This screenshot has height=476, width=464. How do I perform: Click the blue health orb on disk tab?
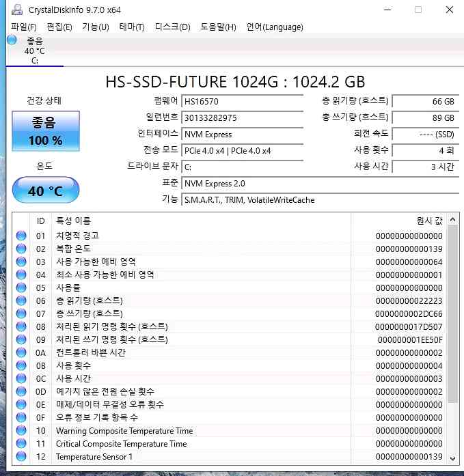click(x=12, y=40)
